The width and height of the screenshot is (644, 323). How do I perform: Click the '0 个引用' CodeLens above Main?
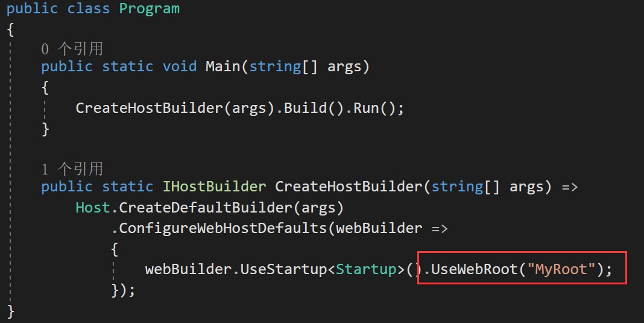72,49
